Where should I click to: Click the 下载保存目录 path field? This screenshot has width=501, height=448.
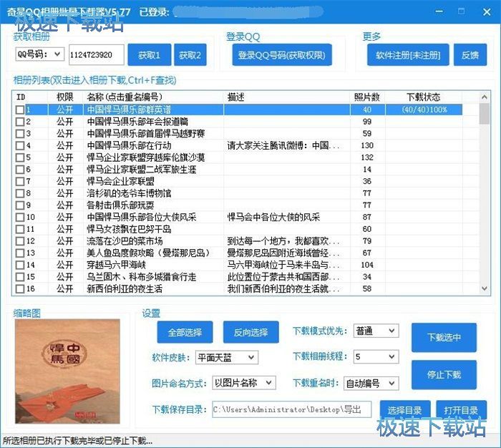(x=292, y=409)
